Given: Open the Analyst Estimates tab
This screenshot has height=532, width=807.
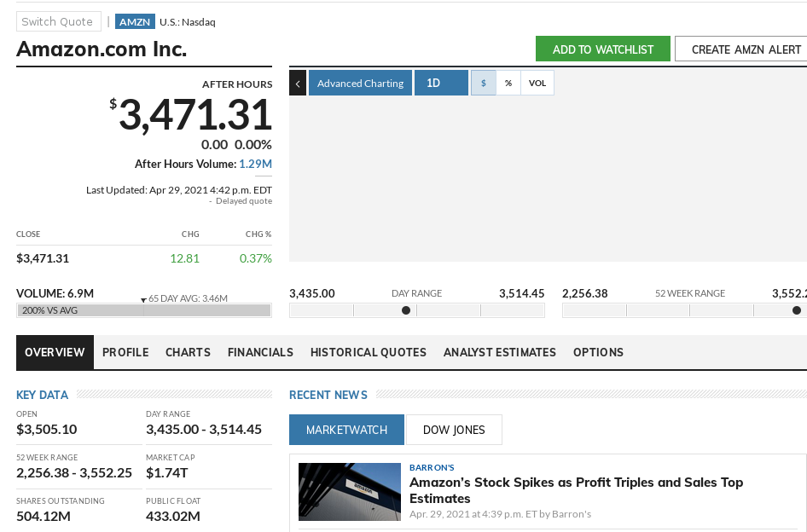Looking at the screenshot, I should (x=500, y=352).
